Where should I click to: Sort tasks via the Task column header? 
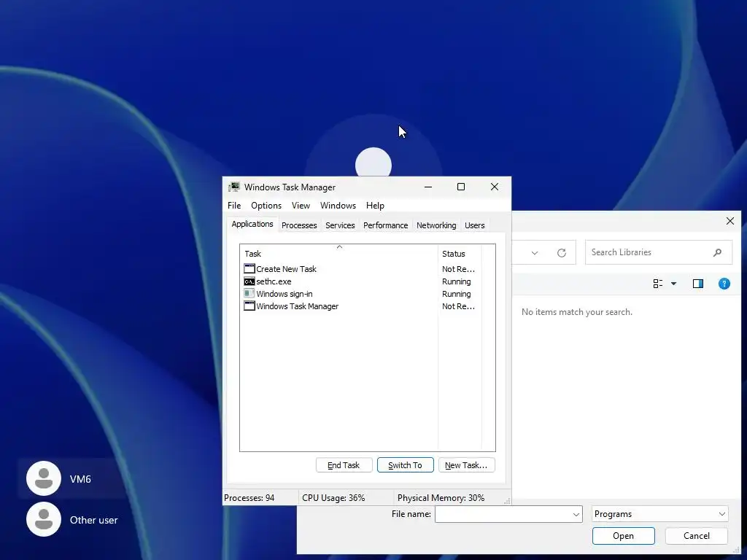pos(338,254)
